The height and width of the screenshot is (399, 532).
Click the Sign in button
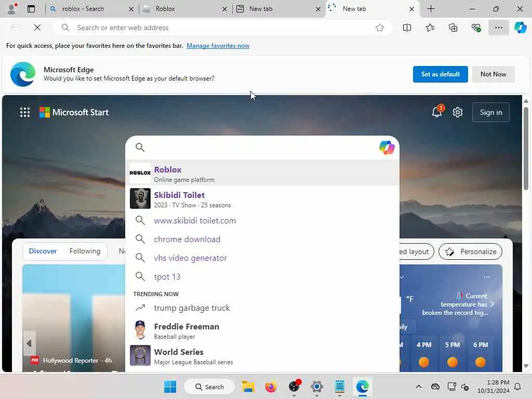tap(491, 112)
